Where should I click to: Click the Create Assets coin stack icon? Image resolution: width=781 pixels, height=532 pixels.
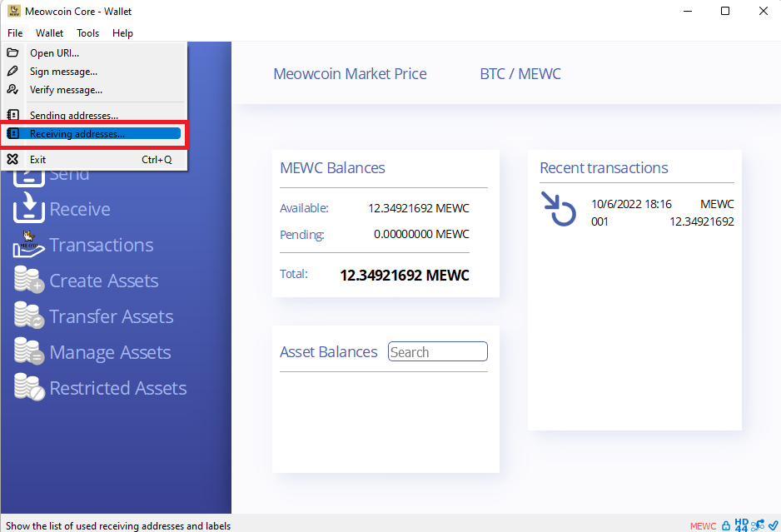[29, 279]
